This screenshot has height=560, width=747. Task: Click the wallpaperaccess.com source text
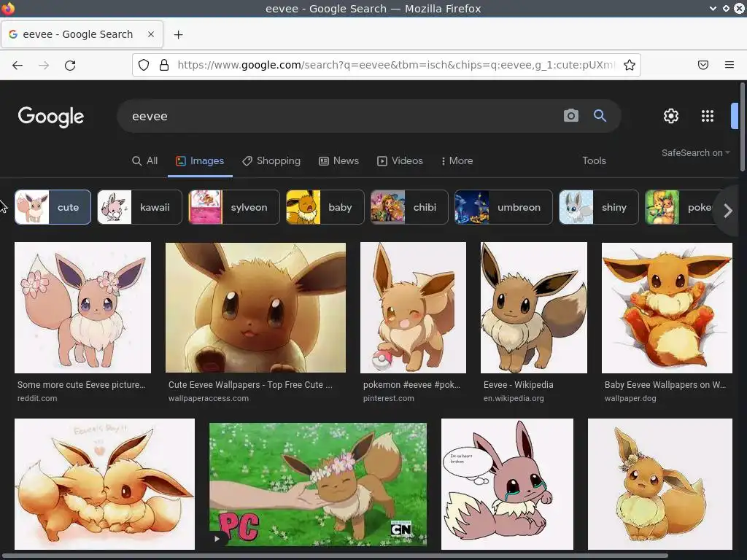pyautogui.click(x=208, y=398)
